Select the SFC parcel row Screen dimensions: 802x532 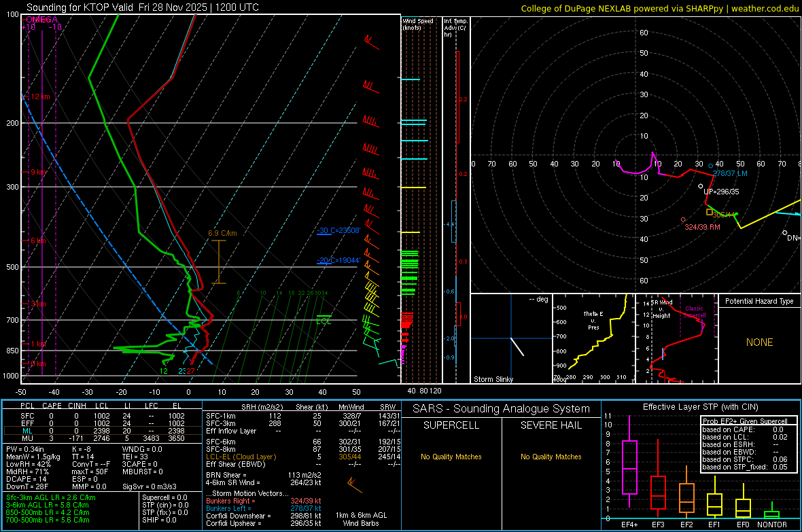click(x=103, y=416)
